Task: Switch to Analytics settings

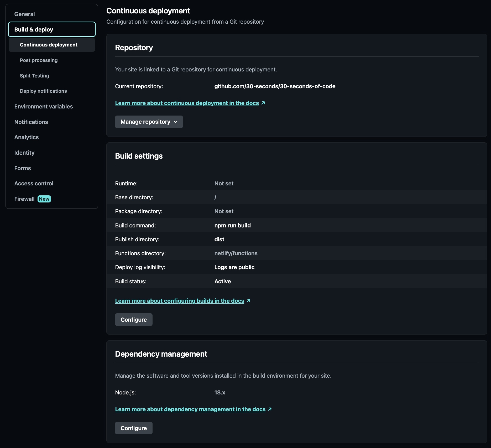Action: [26, 137]
